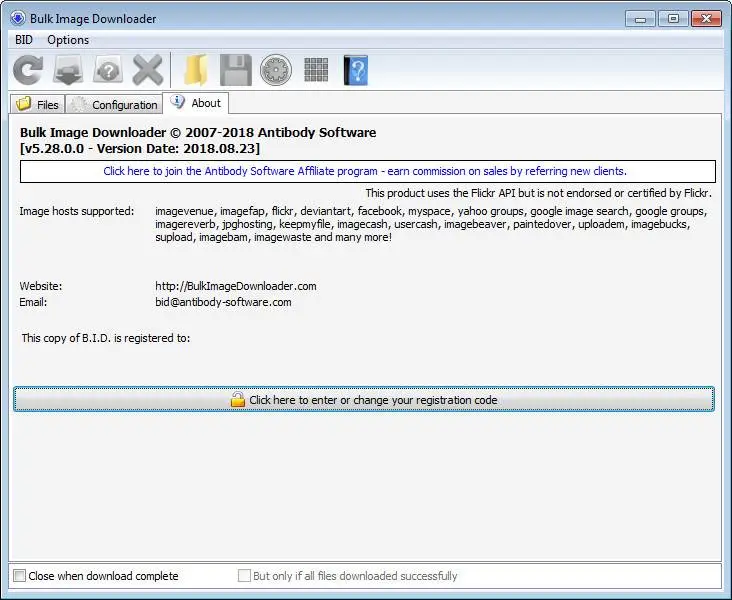Close the Bulk Image Downloader window
Image resolution: width=732 pixels, height=600 pixels.
point(706,19)
